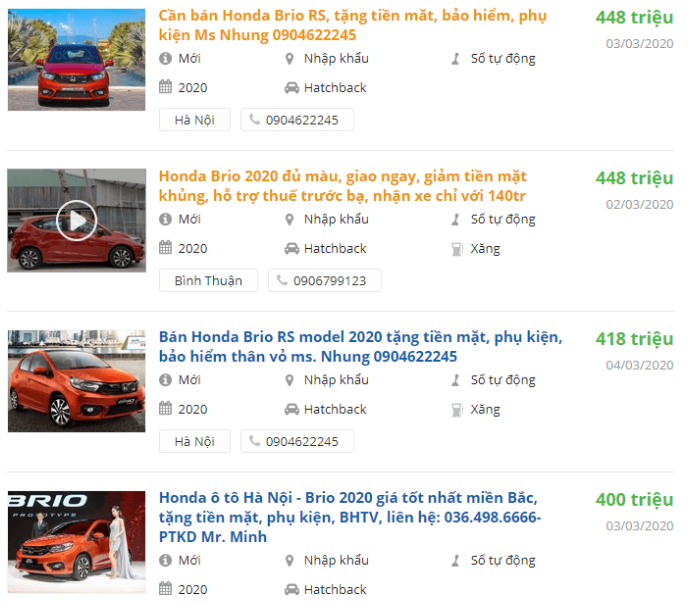The width and height of the screenshot is (691, 607).
Task: Click the info icon in the 418 triệu listing
Action: pos(165,380)
